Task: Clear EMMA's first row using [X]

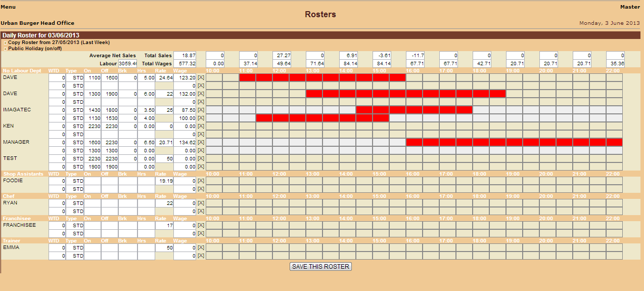Action: (x=201, y=248)
